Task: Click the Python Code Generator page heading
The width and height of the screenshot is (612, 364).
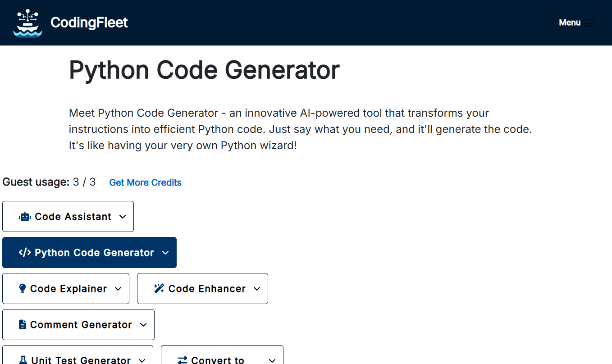Action: tap(204, 70)
